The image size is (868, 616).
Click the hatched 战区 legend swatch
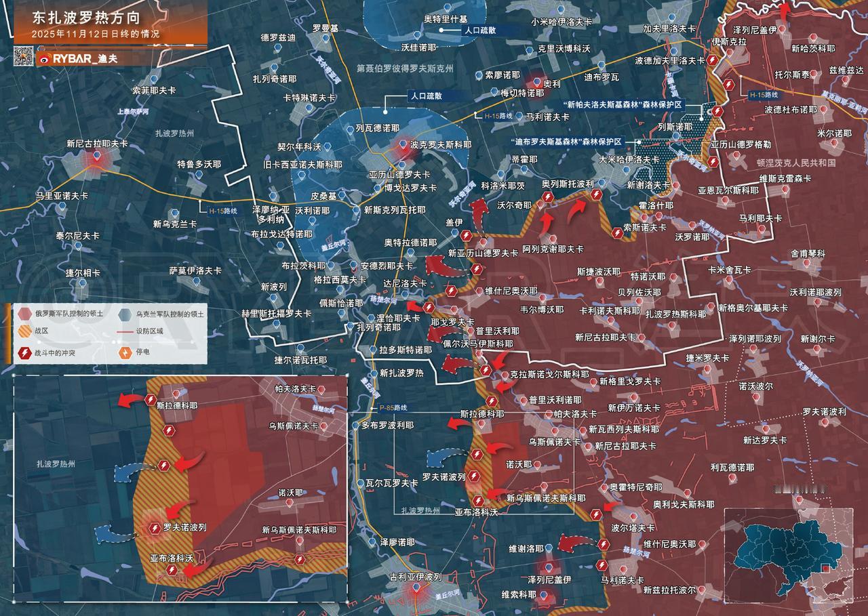tap(24, 333)
